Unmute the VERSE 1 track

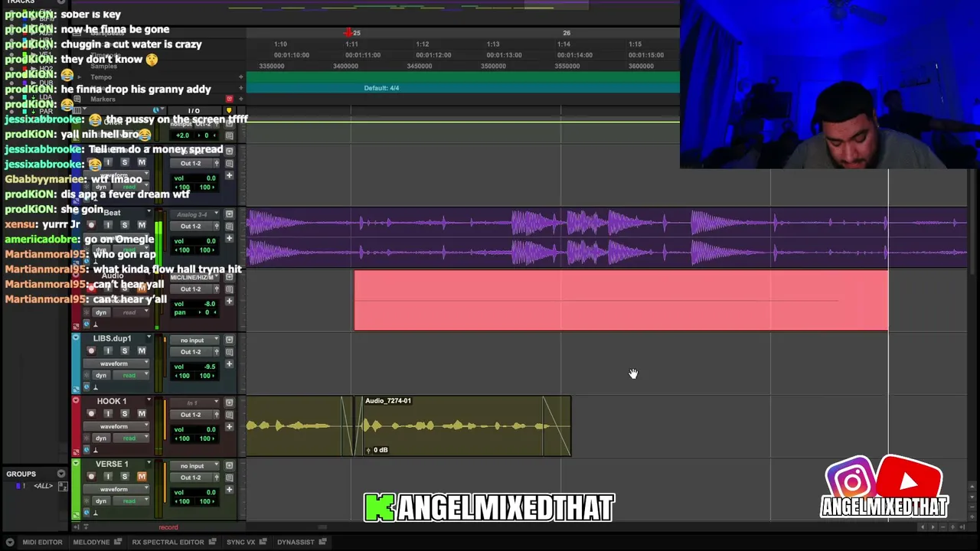(x=142, y=476)
